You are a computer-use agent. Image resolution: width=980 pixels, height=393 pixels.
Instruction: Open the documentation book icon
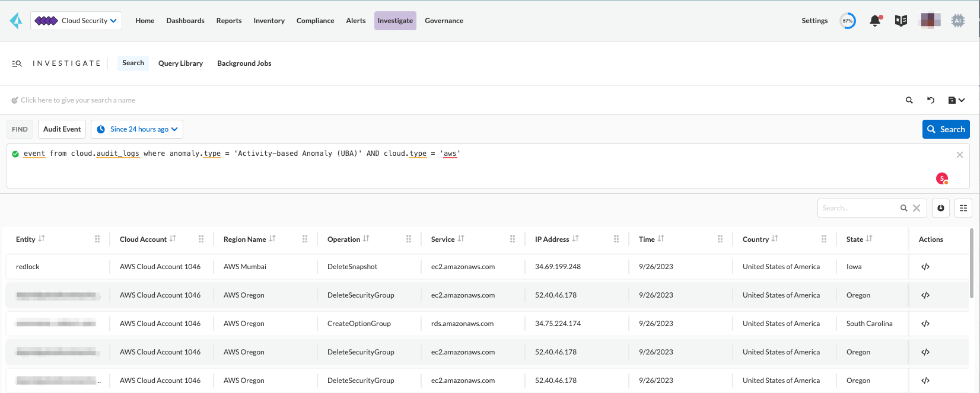pyautogui.click(x=901, y=21)
